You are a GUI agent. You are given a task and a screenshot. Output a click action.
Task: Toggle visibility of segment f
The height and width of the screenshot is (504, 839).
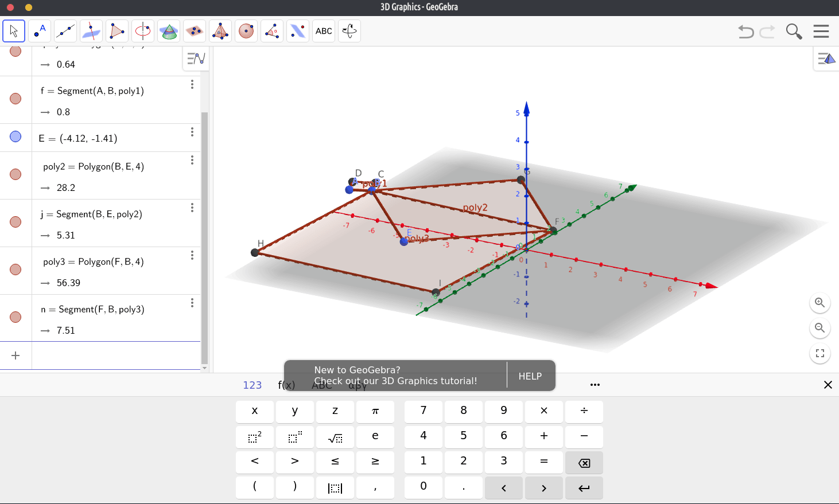(15, 99)
